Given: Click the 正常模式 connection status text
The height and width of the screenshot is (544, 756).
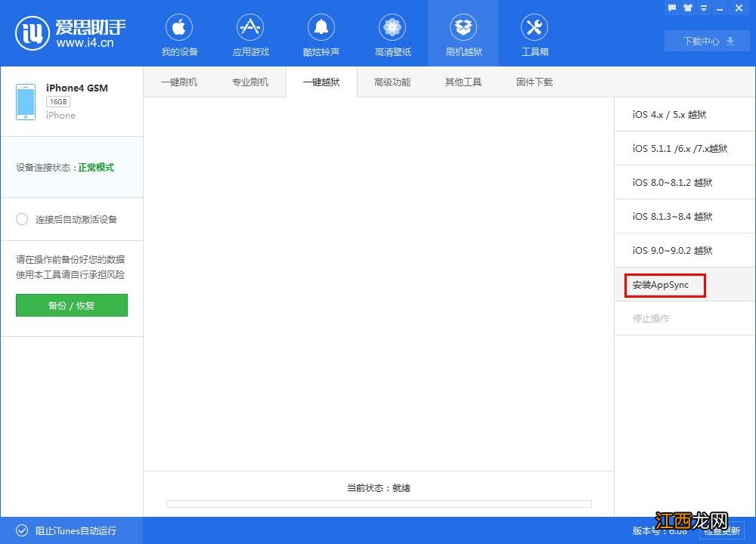Looking at the screenshot, I should pyautogui.click(x=96, y=168).
